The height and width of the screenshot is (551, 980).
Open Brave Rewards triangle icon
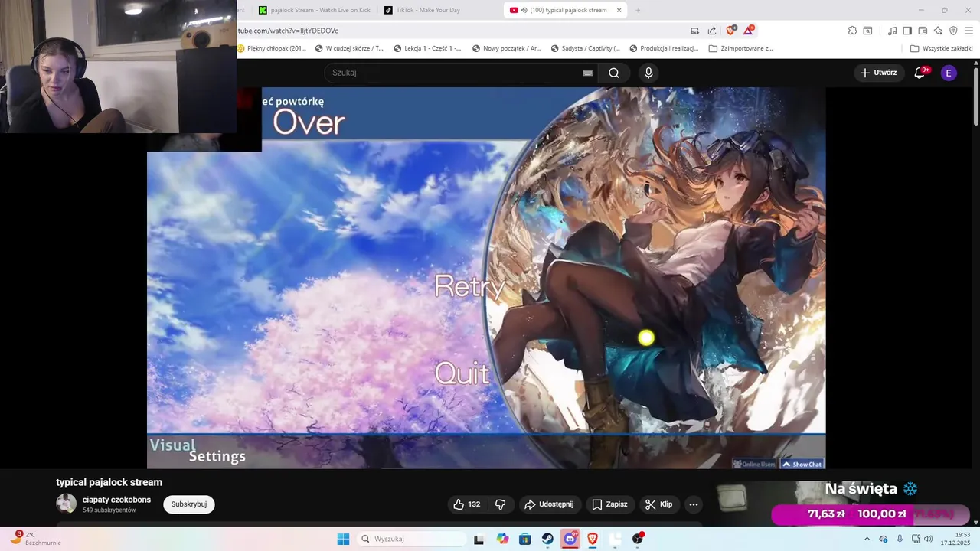point(748,31)
